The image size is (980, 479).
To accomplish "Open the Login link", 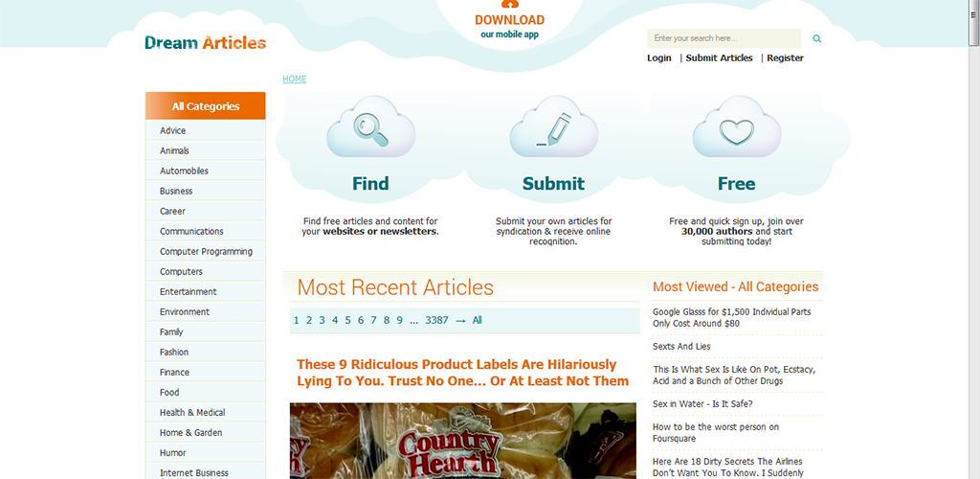I will (x=658, y=58).
